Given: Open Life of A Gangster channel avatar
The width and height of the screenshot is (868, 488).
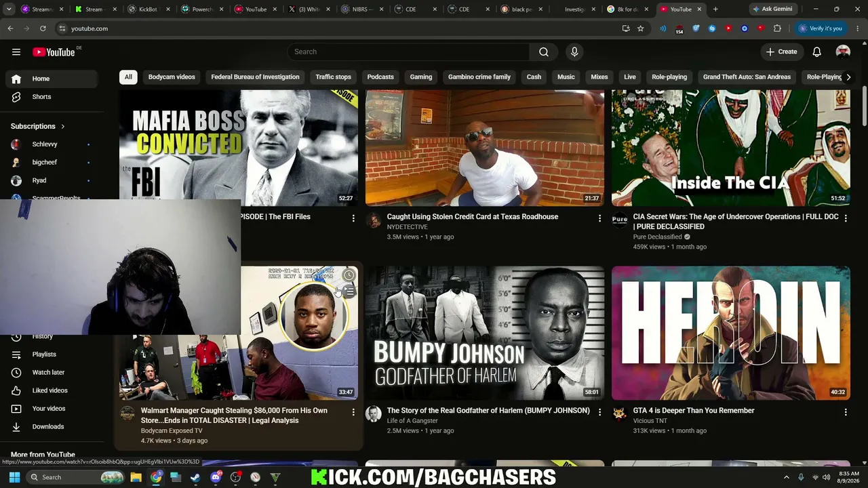Looking at the screenshot, I should 374,414.
